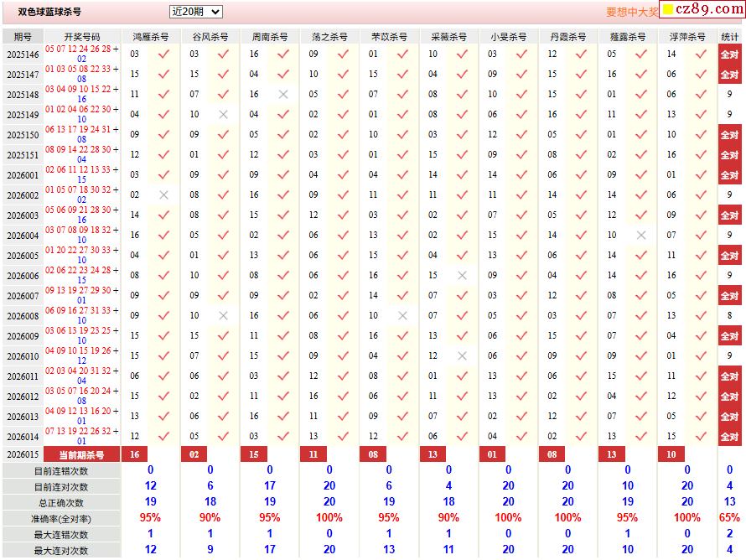This screenshot has height=560, width=746.
Task: Click grey cross in 采薇杀号 row 2026006
Action: click(x=462, y=276)
